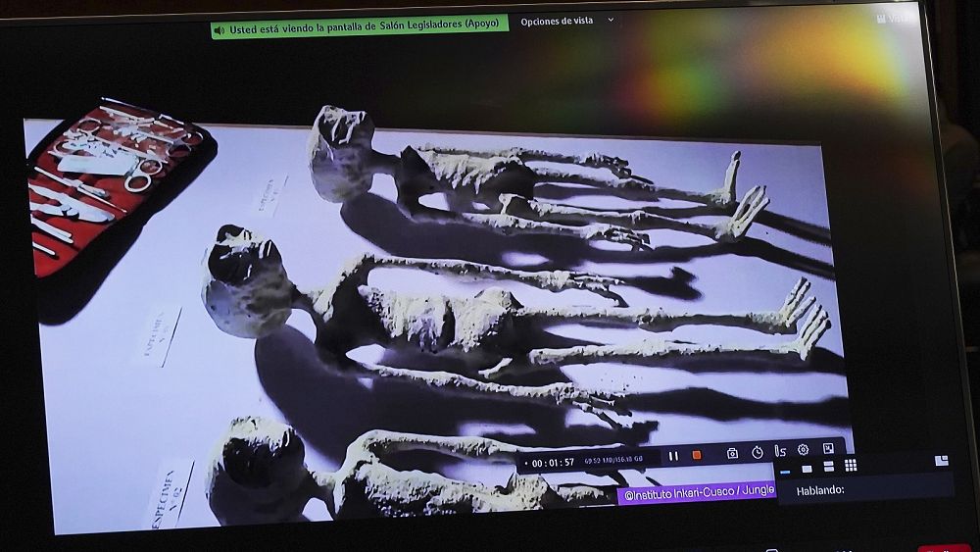Click the recording elapsed time display
This screenshot has height=552, width=980.
click(x=555, y=463)
